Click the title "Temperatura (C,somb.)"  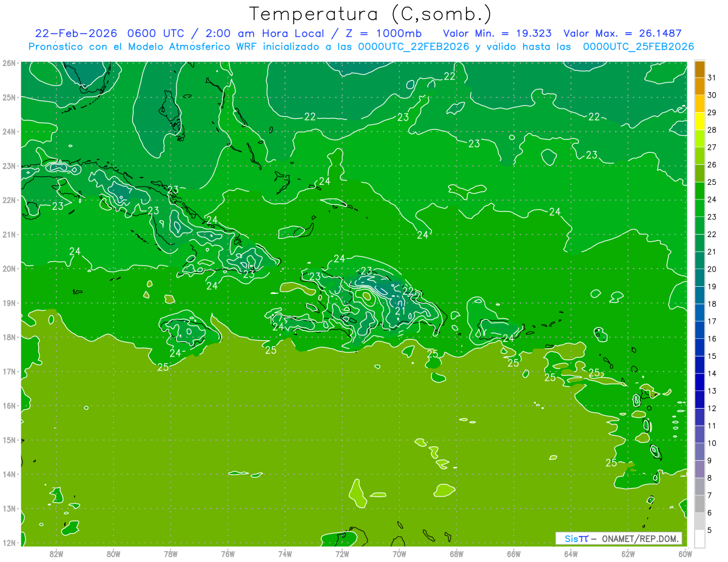point(371,14)
